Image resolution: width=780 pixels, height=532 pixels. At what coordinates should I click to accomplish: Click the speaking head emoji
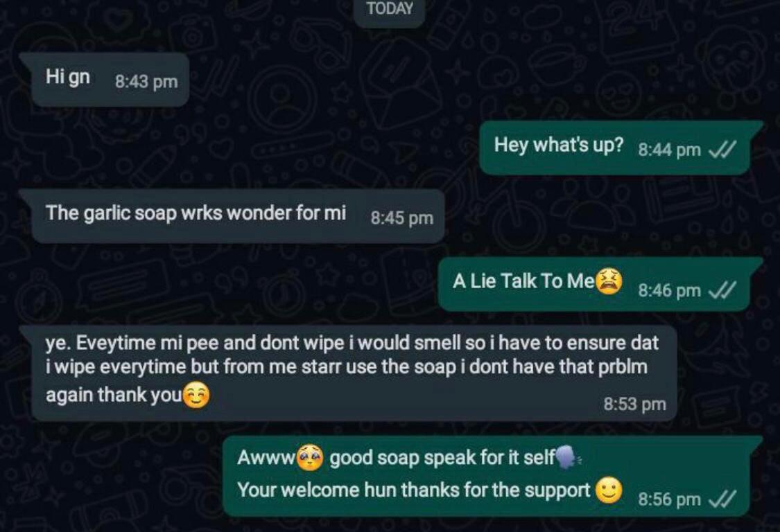click(567, 457)
